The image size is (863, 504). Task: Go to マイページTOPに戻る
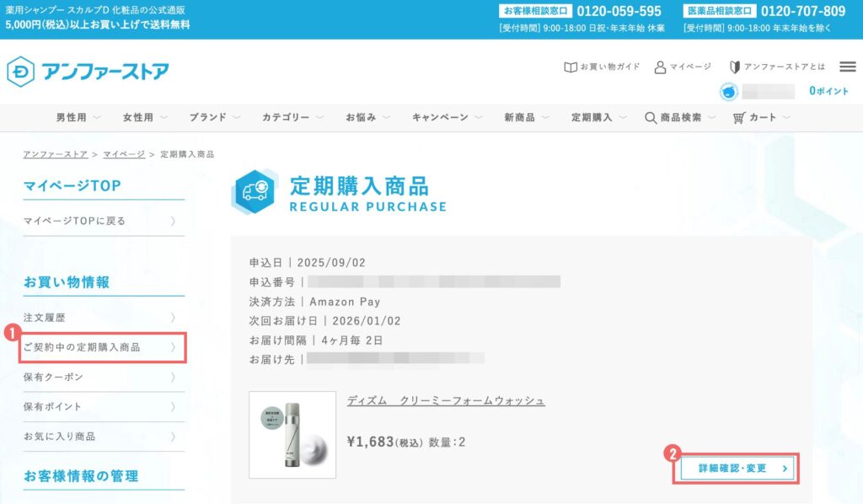104,221
